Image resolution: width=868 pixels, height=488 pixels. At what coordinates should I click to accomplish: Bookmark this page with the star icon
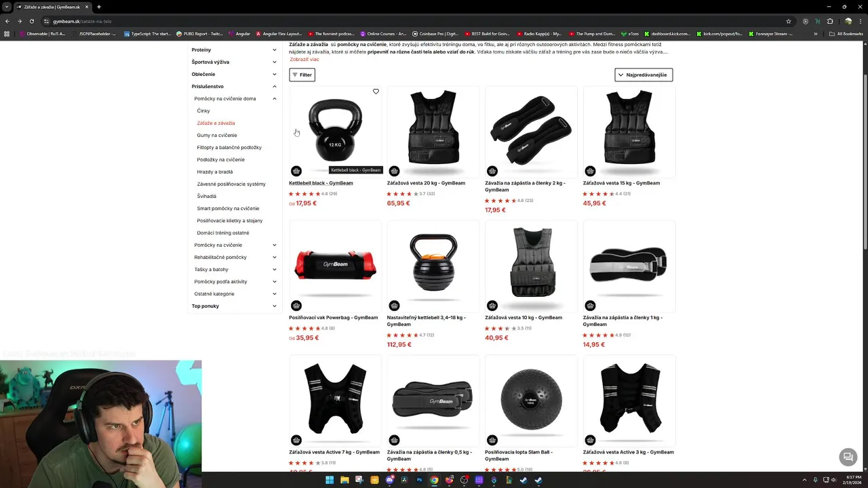(x=789, y=21)
